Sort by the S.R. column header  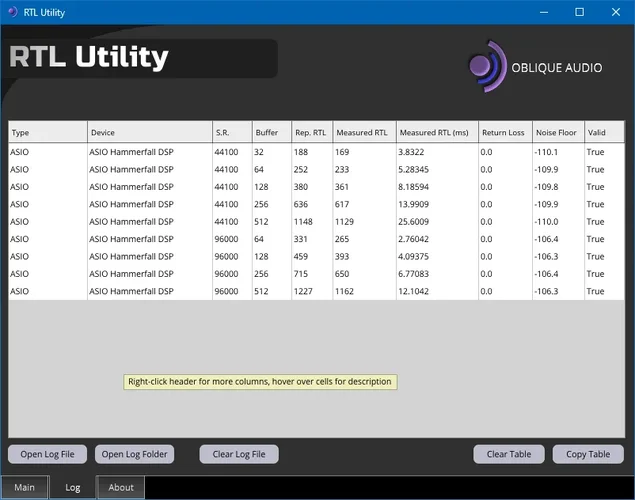tap(232, 132)
